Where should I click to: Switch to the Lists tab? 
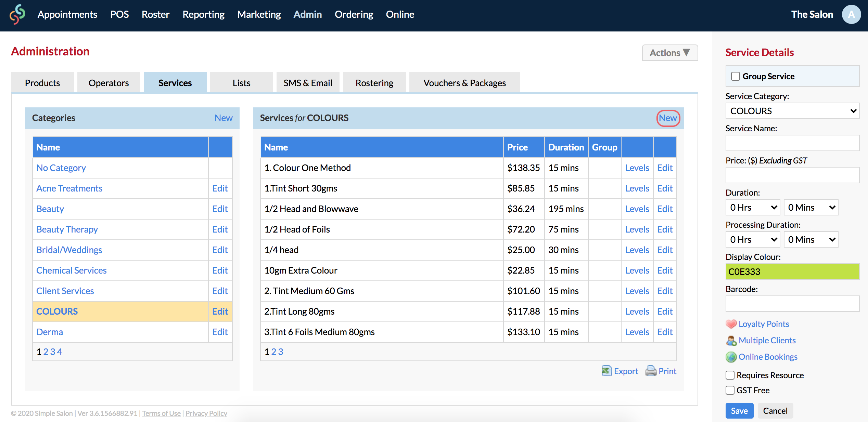[x=242, y=82]
